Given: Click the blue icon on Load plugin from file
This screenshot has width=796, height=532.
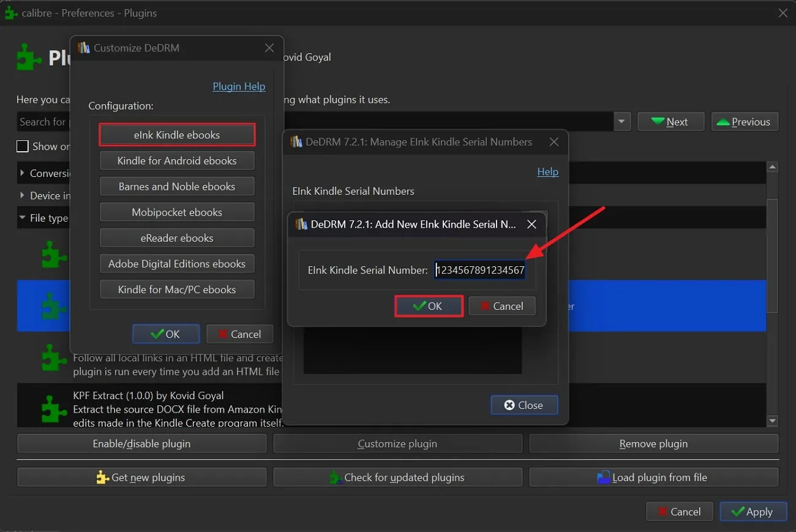Looking at the screenshot, I should [x=603, y=477].
